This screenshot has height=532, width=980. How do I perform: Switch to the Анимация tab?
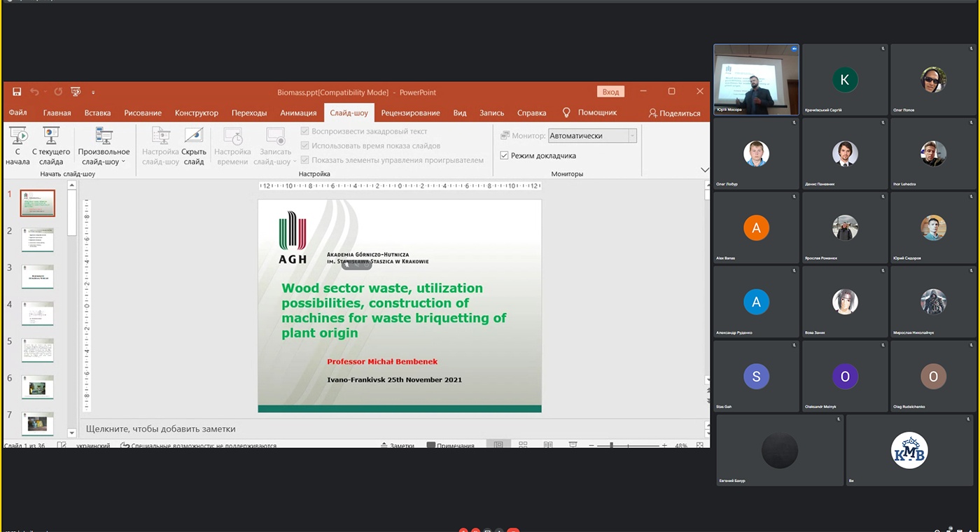298,113
